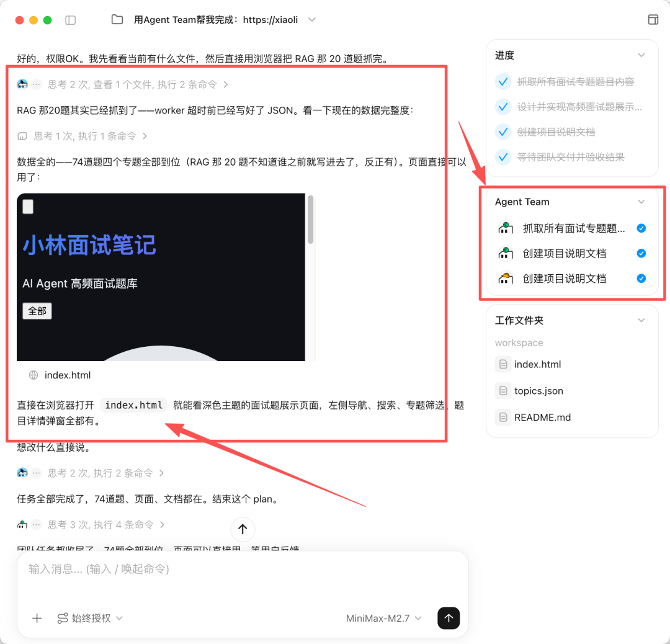670x644 pixels.
Task: Collapse the 进度 panel
Action: tap(641, 55)
